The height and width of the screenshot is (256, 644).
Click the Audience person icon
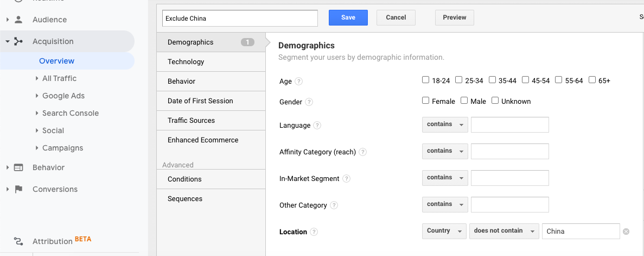pyautogui.click(x=18, y=20)
